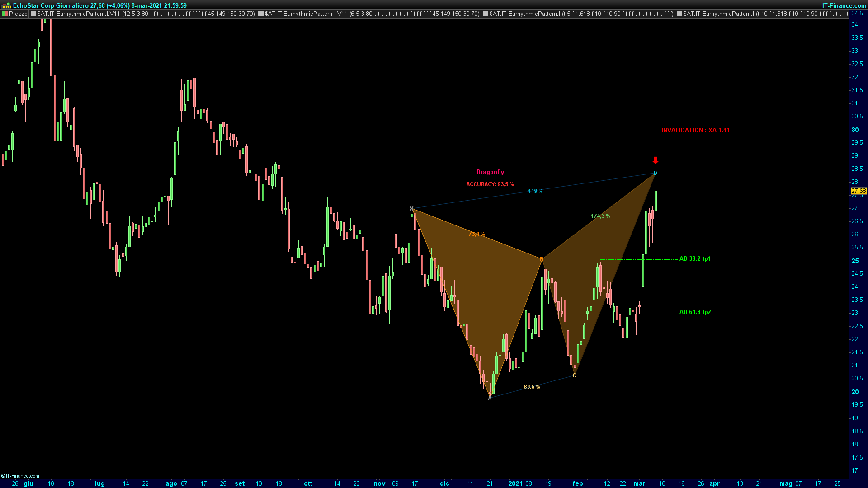This screenshot has height=488, width=868.
Task: Click the Dragonfly pattern name label
Action: pyautogui.click(x=490, y=172)
